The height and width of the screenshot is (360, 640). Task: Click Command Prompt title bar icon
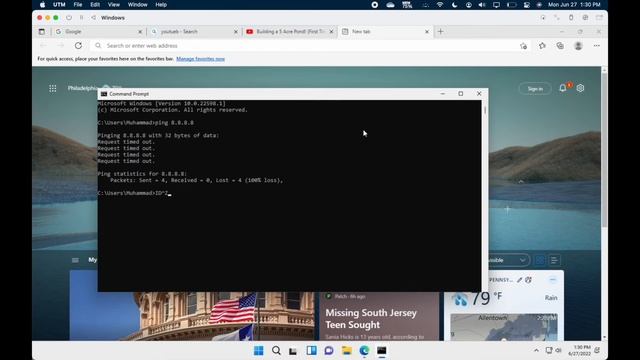pyautogui.click(x=104, y=94)
